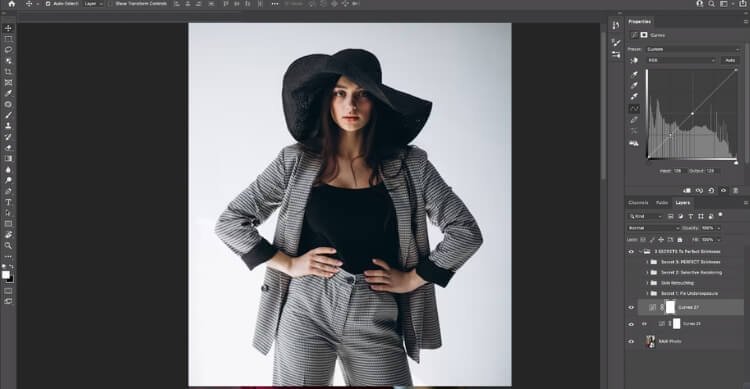The width and height of the screenshot is (750, 389).
Task: Toggle layer filtering switch in Layers panel
Action: 721,215
